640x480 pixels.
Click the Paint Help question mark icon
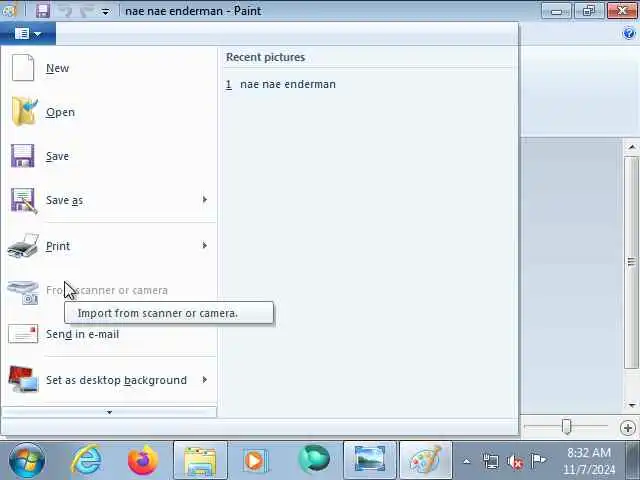click(629, 33)
